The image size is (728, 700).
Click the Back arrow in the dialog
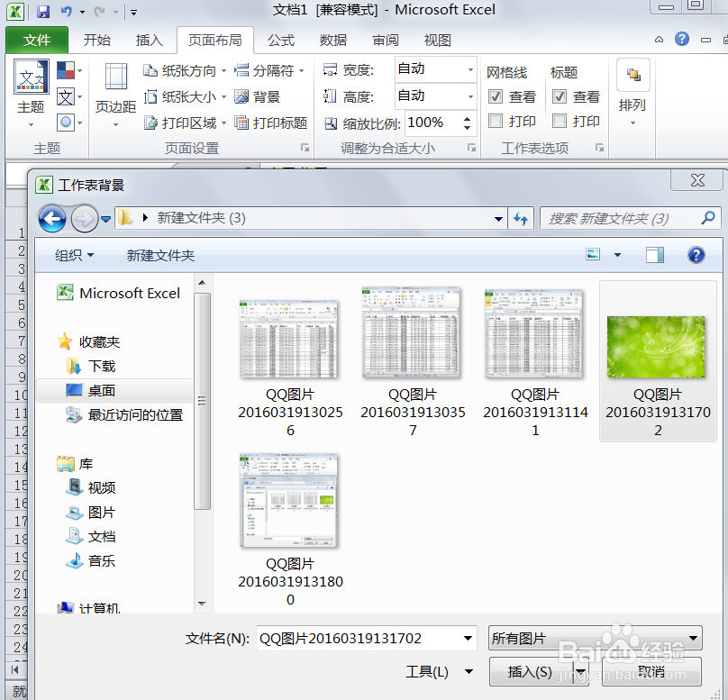pos(52,218)
